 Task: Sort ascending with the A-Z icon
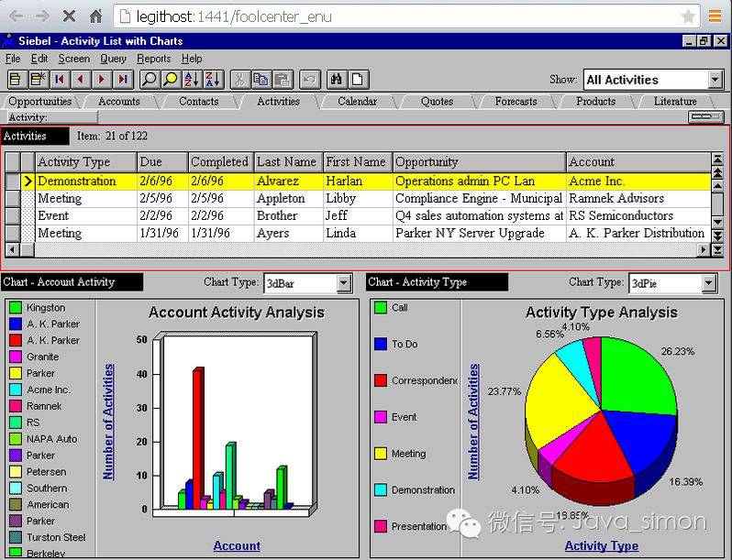(193, 80)
